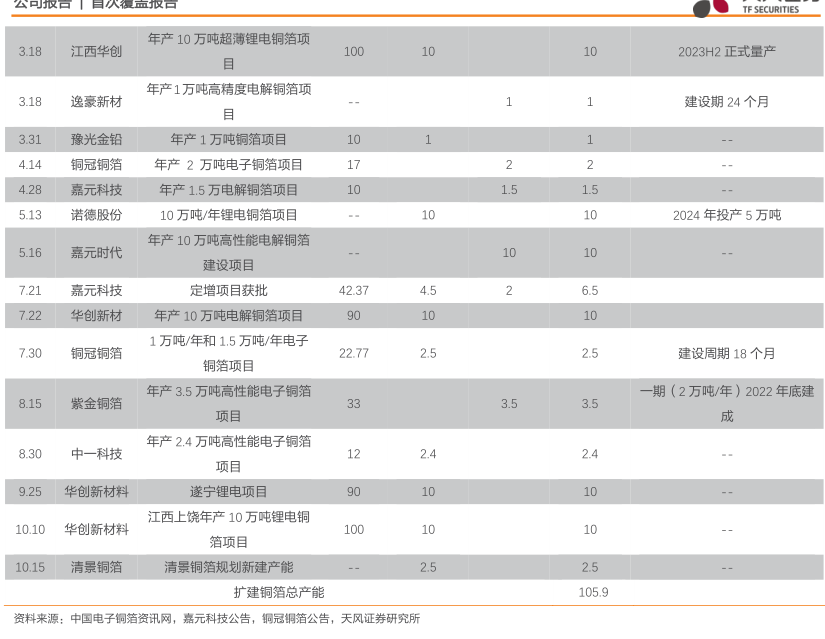The height and width of the screenshot is (639, 825).
Task: Select the 22.77 investment value cell
Action: pos(354,353)
